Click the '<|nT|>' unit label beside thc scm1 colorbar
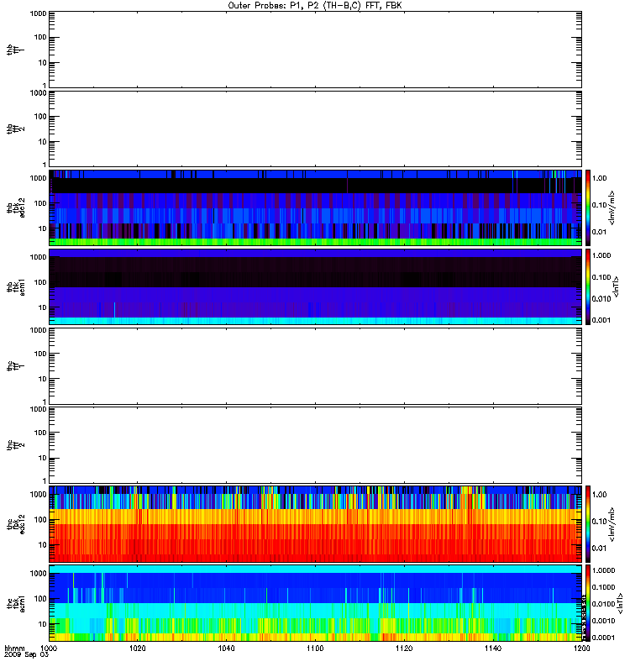The image size is (630, 672). pyautogui.click(x=620, y=604)
